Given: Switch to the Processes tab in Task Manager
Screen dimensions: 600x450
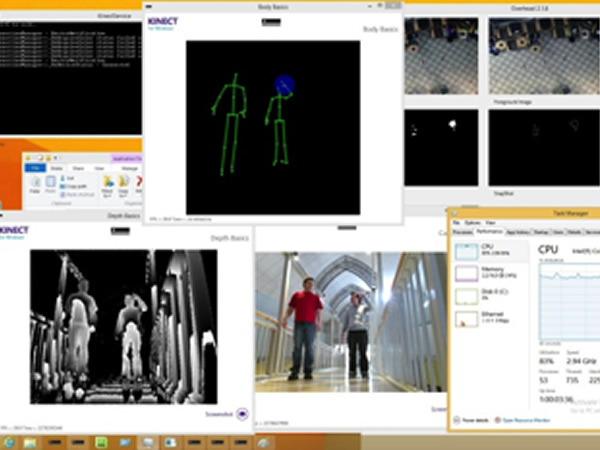Looking at the screenshot, I should pyautogui.click(x=462, y=232).
